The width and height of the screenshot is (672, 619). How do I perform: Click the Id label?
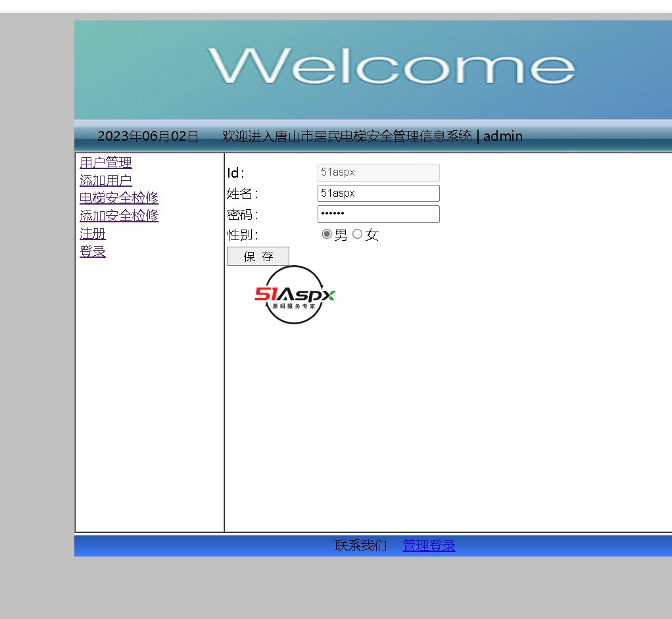pos(235,173)
